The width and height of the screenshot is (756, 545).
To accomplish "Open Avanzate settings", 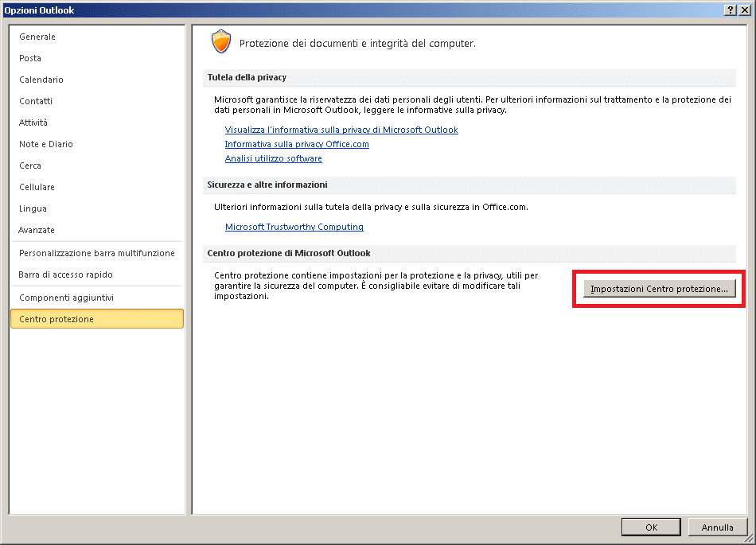I will (x=96, y=230).
